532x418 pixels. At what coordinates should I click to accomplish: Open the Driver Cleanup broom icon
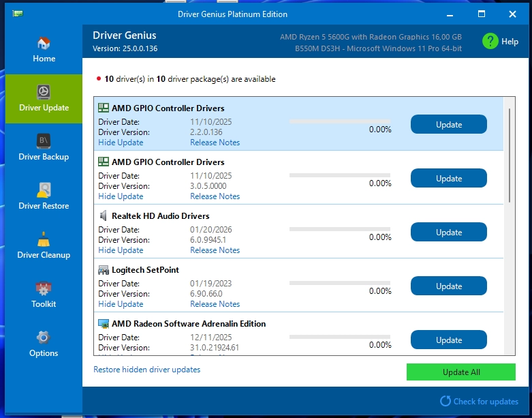[x=44, y=239]
